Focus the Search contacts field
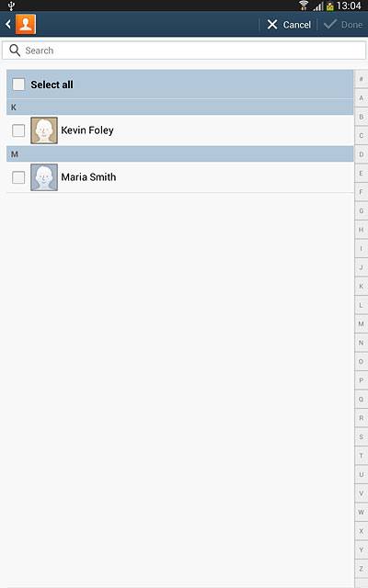 click(184, 51)
